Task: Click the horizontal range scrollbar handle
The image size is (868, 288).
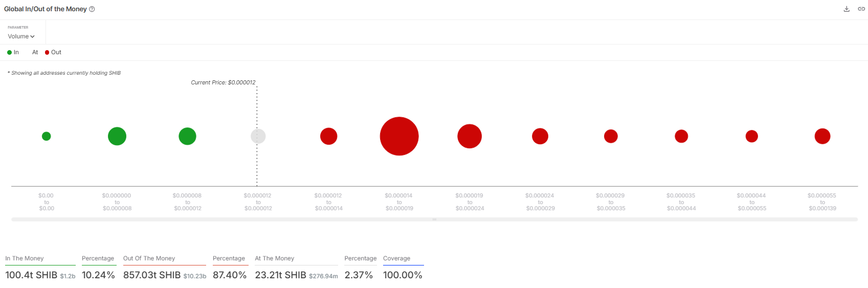Action: [x=434, y=219]
